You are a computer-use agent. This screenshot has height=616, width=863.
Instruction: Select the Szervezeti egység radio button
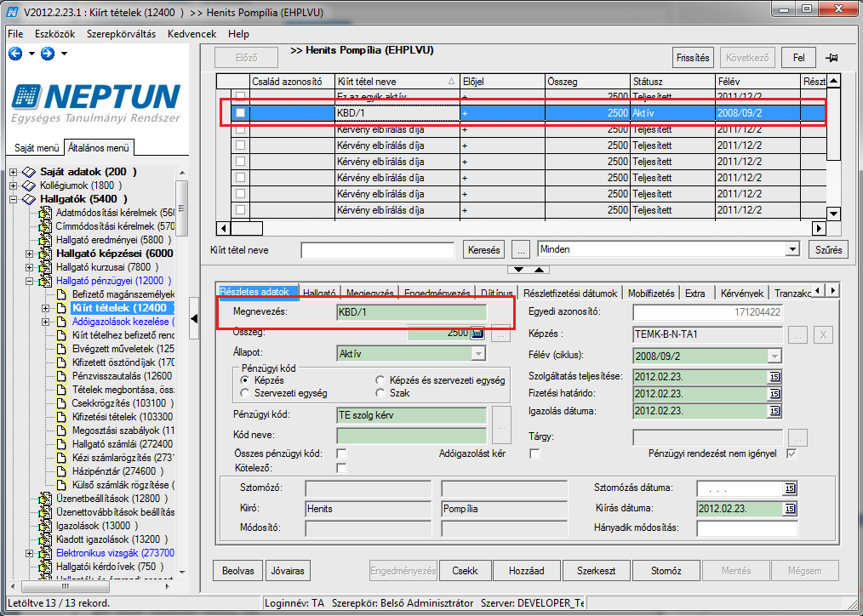pyautogui.click(x=245, y=393)
